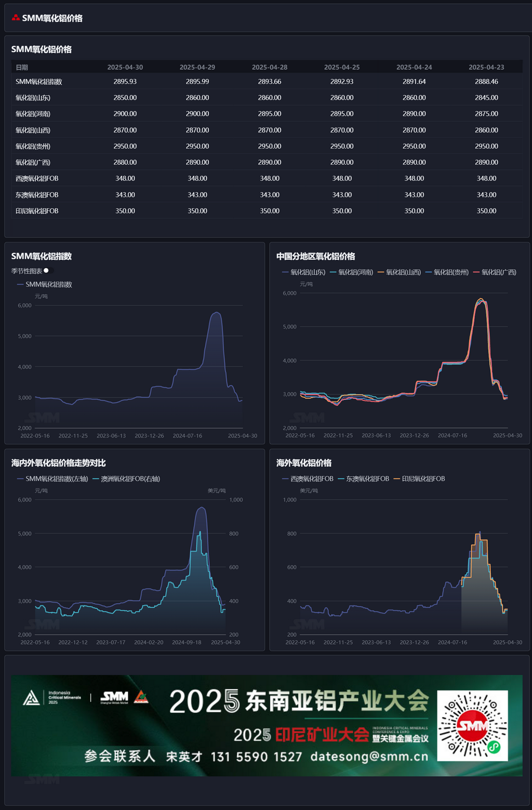Click the 氧化铝(山西) orange legend marker
Screen dimensions: 532x810
(x=381, y=272)
